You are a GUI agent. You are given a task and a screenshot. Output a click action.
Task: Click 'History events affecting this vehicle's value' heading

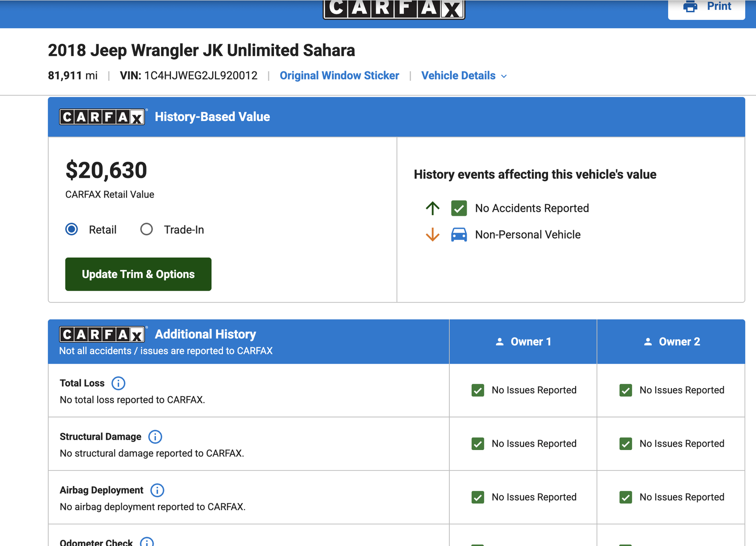[535, 174]
